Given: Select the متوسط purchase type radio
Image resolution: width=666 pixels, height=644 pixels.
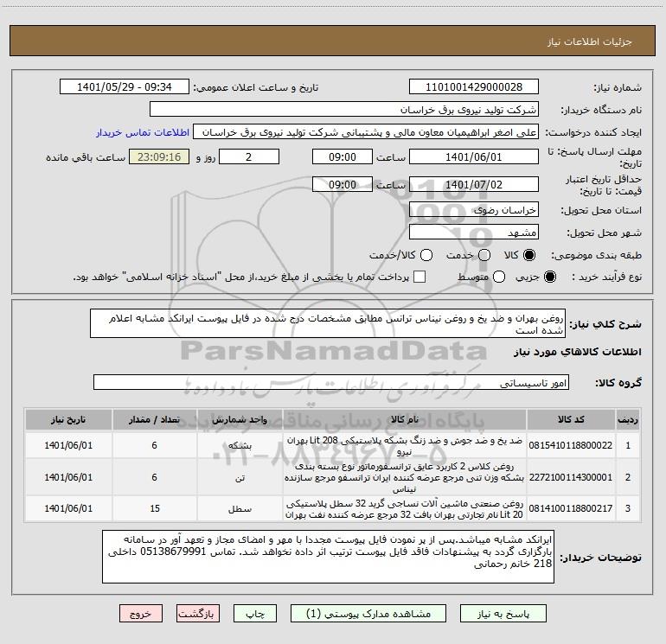Looking at the screenshot, I should [499, 277].
